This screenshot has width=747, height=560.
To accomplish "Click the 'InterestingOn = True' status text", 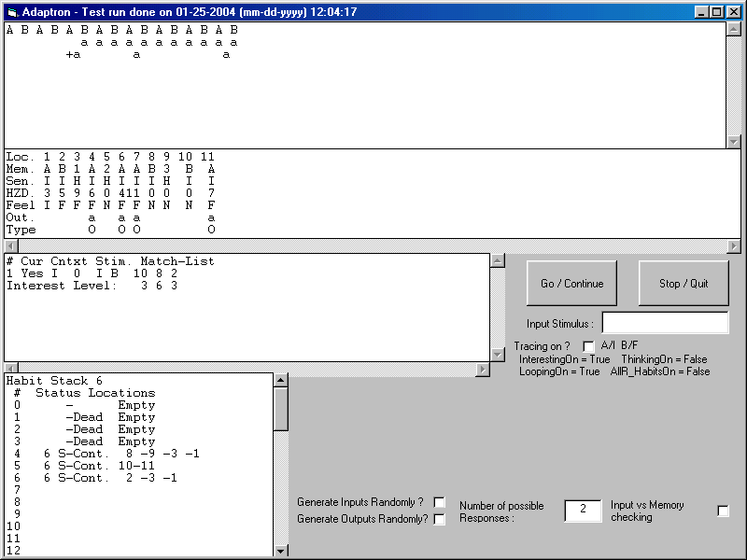I will [x=565, y=359].
